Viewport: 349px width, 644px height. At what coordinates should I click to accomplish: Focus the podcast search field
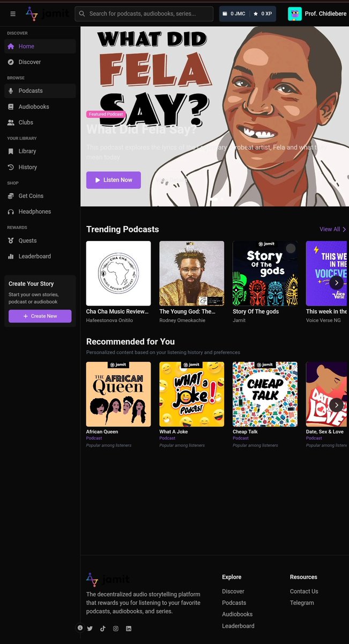click(x=144, y=13)
